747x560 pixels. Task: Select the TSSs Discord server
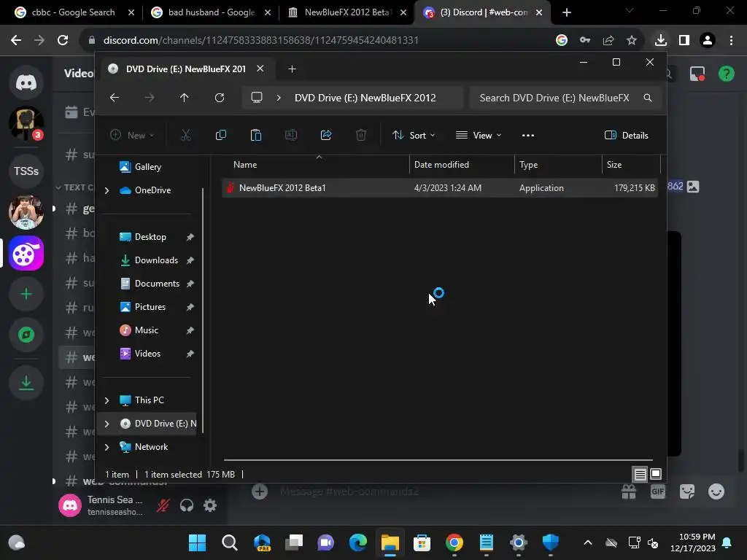click(26, 171)
